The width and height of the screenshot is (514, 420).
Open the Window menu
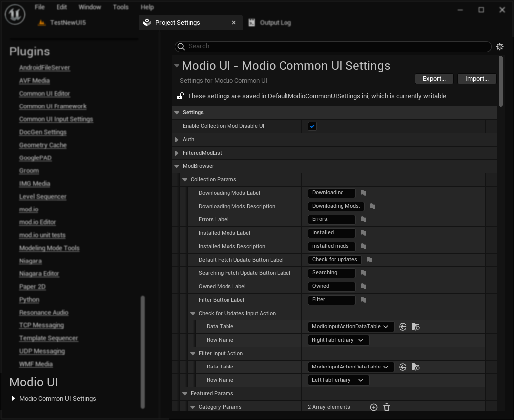click(x=90, y=7)
